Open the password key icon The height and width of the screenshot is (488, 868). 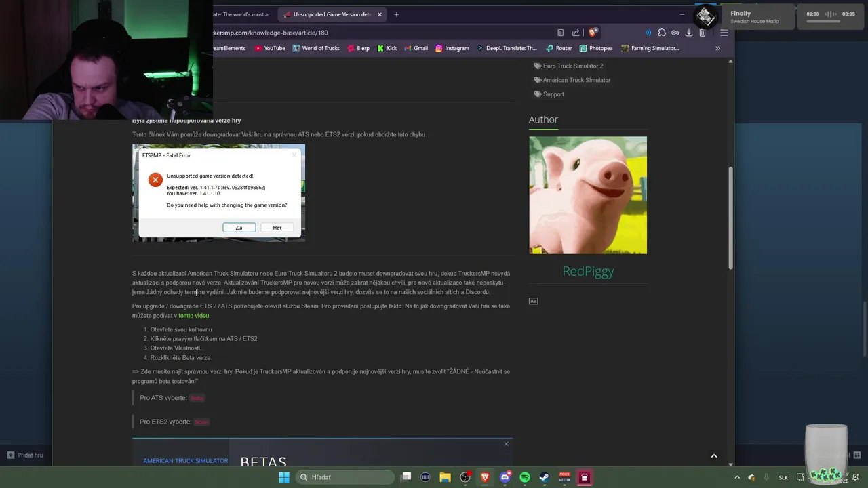pos(675,33)
